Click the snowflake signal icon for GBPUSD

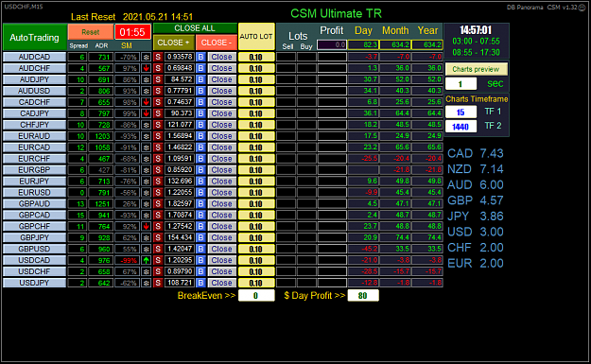click(x=147, y=249)
